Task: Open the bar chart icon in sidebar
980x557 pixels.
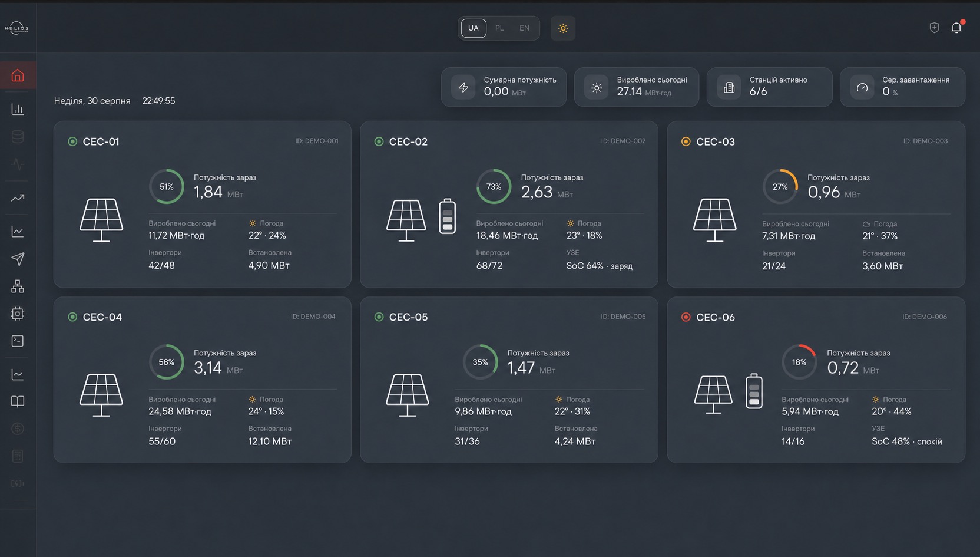Action: (18, 109)
